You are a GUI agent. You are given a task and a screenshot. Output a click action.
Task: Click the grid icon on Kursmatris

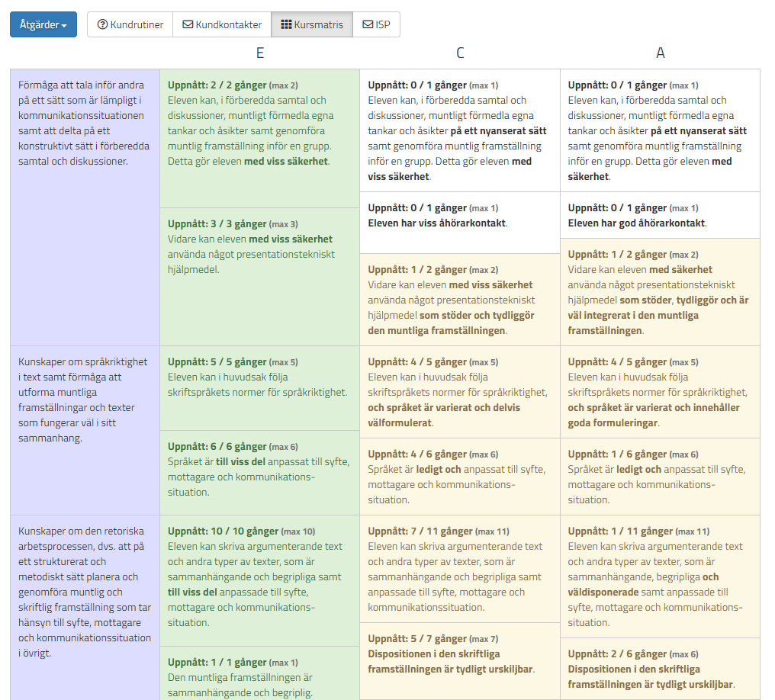tap(286, 24)
